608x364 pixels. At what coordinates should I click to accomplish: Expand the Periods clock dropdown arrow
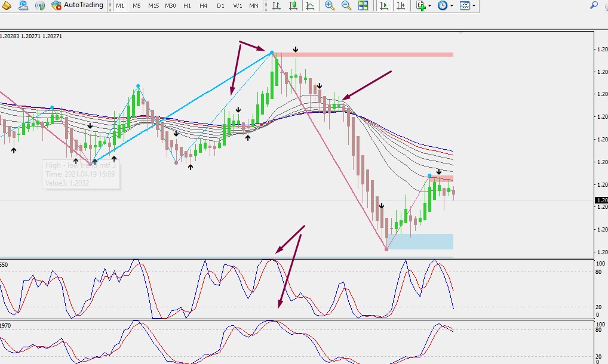tap(452, 6)
